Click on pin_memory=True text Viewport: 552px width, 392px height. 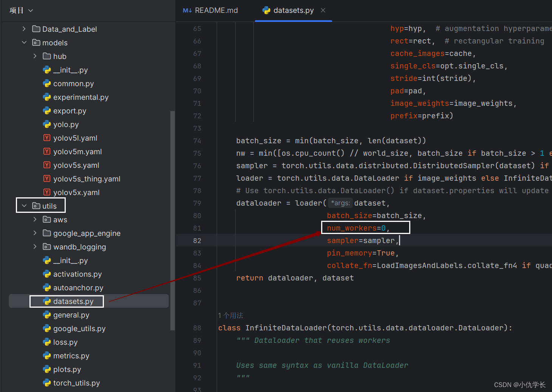(x=361, y=253)
